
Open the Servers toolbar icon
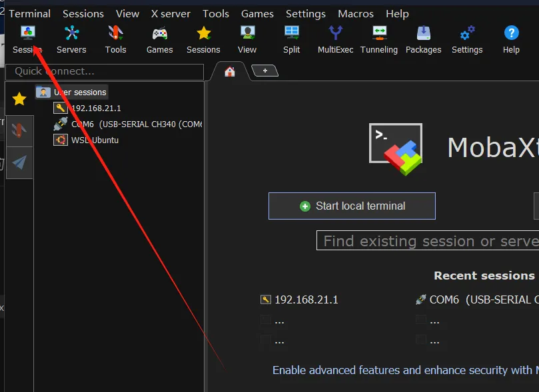pos(71,39)
